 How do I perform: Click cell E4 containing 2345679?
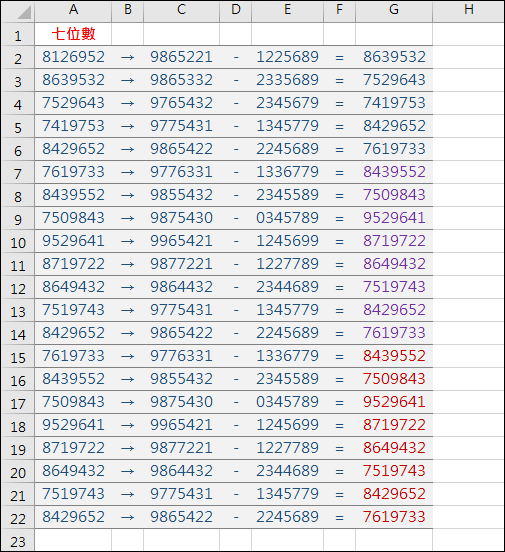pos(287,103)
